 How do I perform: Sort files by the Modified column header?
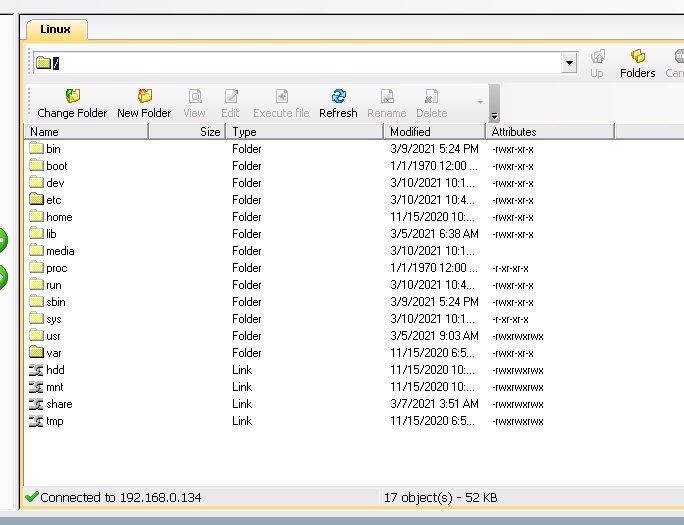coord(434,132)
